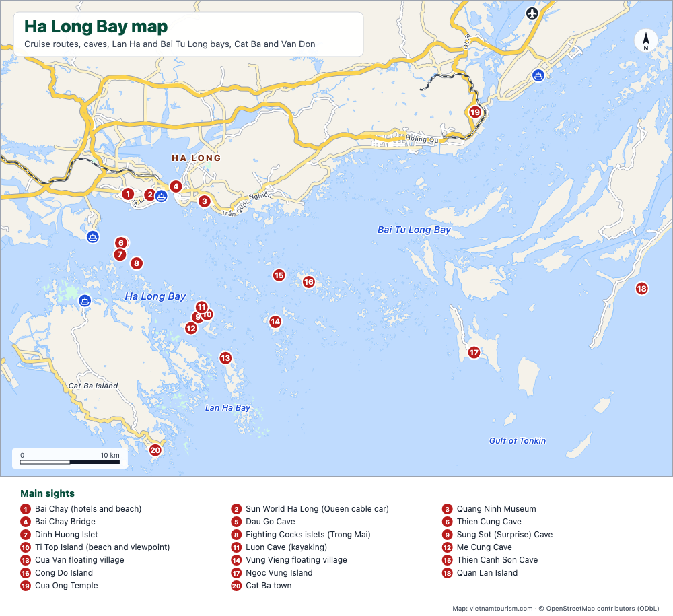The width and height of the screenshot is (673, 616).
Task: Click map marker 16 for Cong Do Island
Action: pyautogui.click(x=309, y=282)
